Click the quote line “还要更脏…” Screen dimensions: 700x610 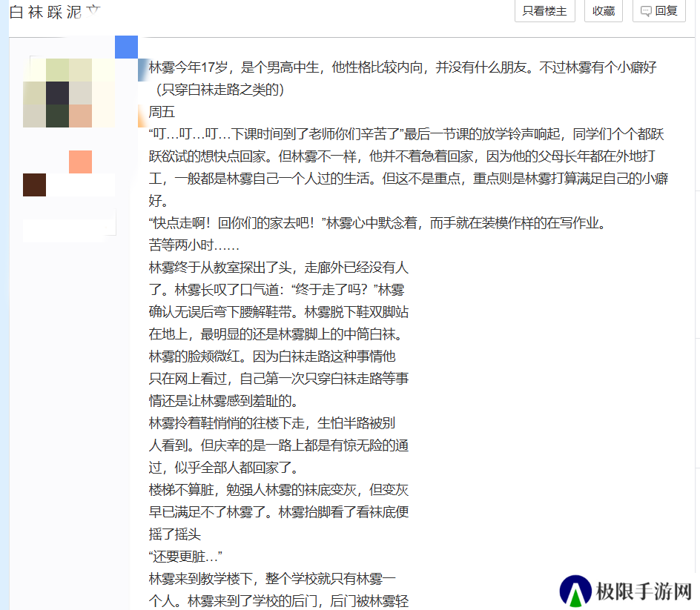coord(185,557)
